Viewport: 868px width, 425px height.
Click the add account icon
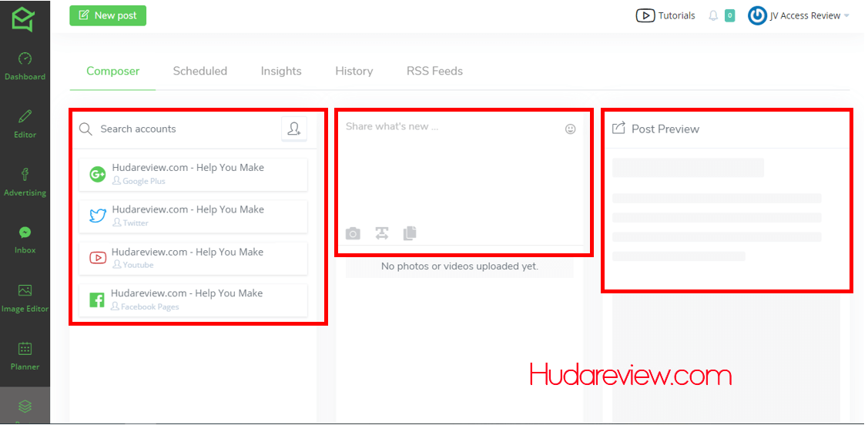click(293, 129)
